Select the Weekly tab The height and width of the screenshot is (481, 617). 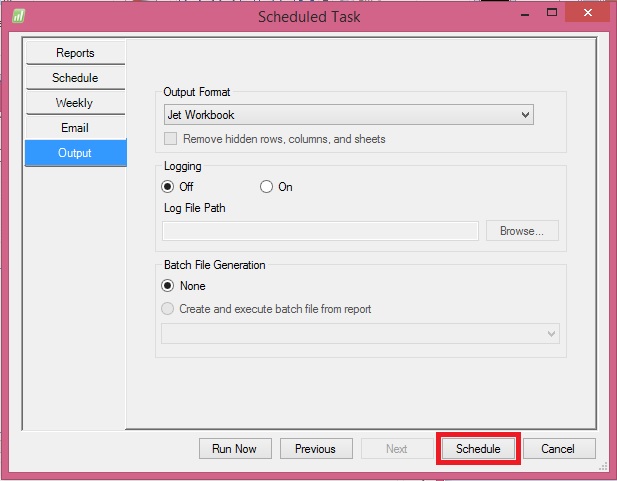(75, 103)
